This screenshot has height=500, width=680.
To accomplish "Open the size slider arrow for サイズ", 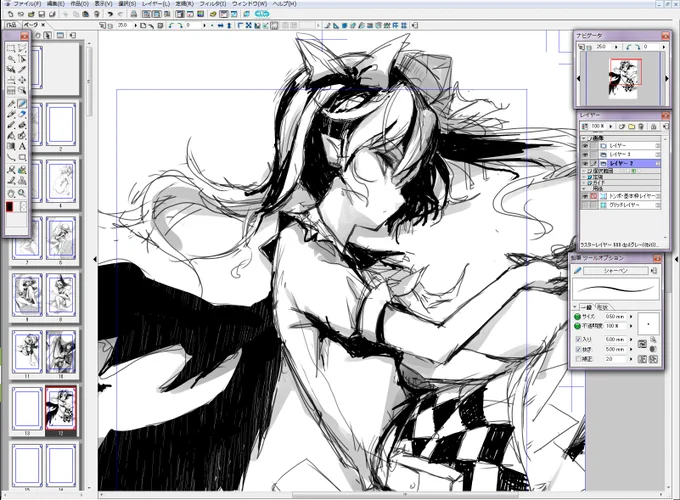I will click(631, 317).
